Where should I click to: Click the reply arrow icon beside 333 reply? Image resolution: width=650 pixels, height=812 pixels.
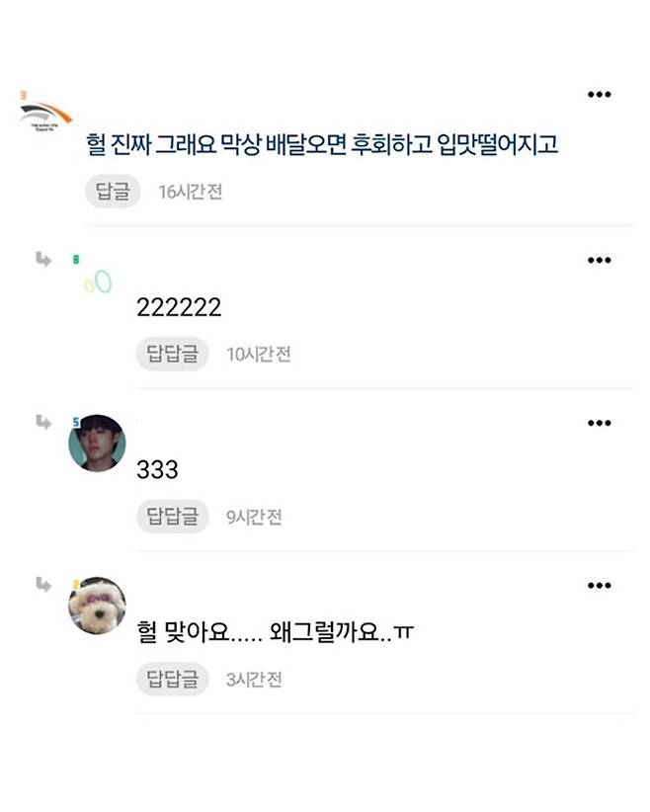click(x=43, y=422)
